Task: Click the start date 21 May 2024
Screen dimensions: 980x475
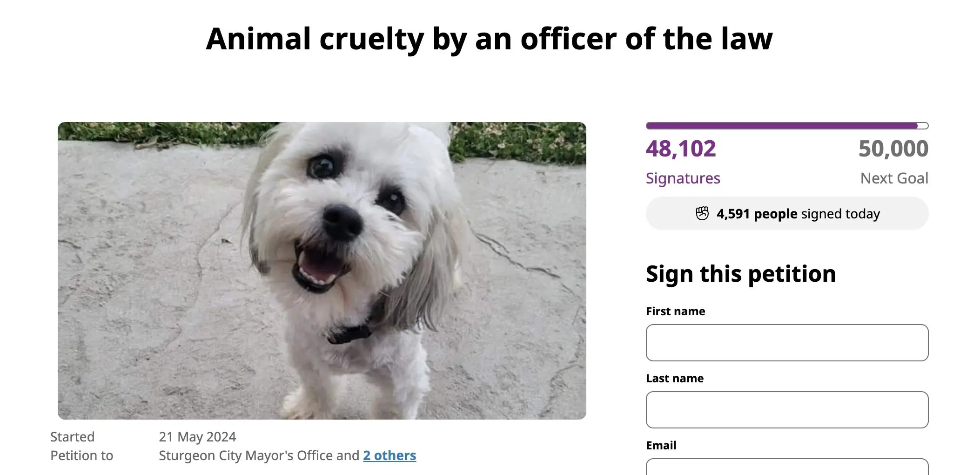Action: point(197,437)
